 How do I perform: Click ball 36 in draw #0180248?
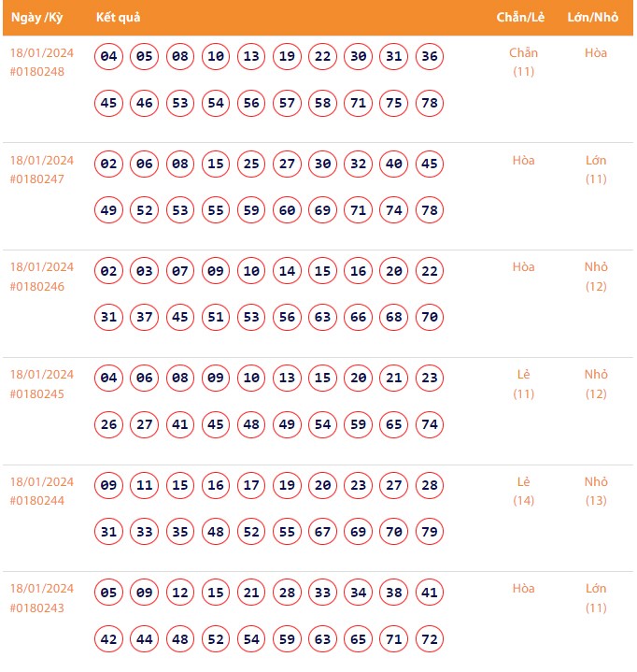click(430, 57)
